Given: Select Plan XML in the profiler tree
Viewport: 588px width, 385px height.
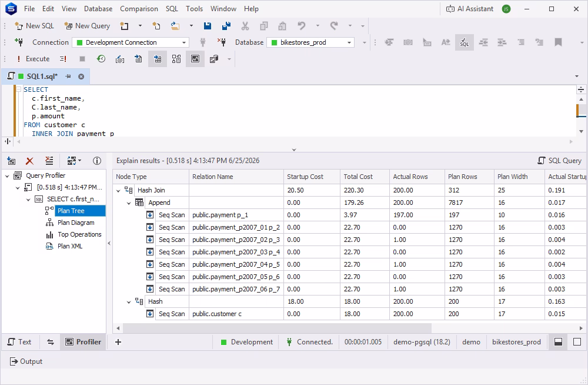Looking at the screenshot, I should click(x=70, y=246).
